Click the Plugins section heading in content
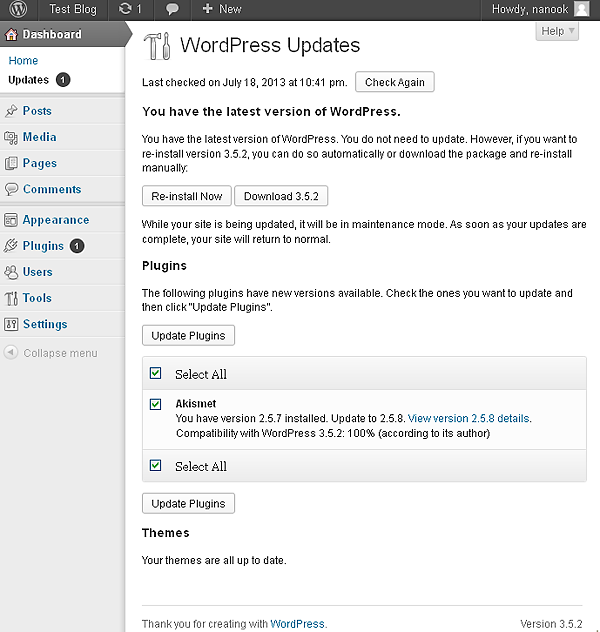Viewport: 600px width, 632px height. pos(164,266)
